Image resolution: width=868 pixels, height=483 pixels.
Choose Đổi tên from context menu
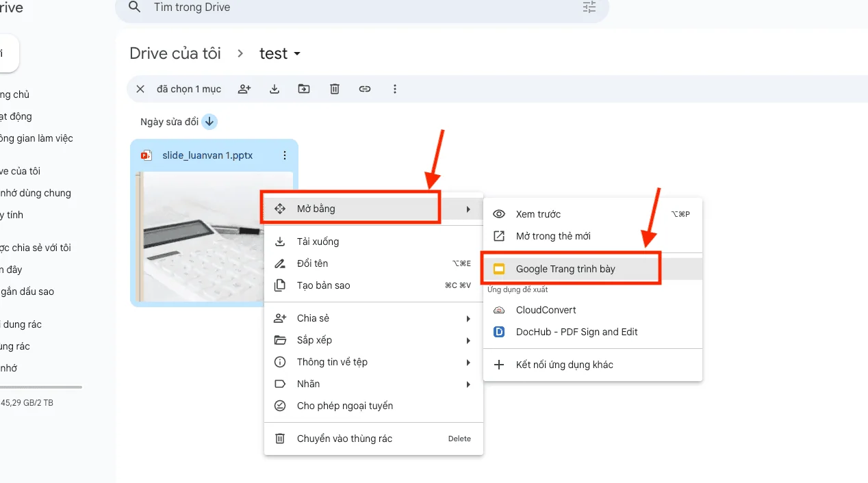374,263
